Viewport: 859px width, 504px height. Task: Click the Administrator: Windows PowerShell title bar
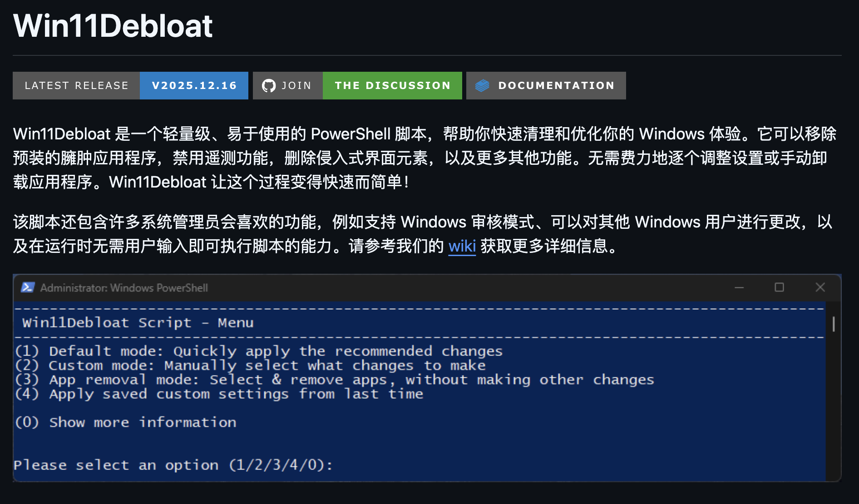[124, 287]
